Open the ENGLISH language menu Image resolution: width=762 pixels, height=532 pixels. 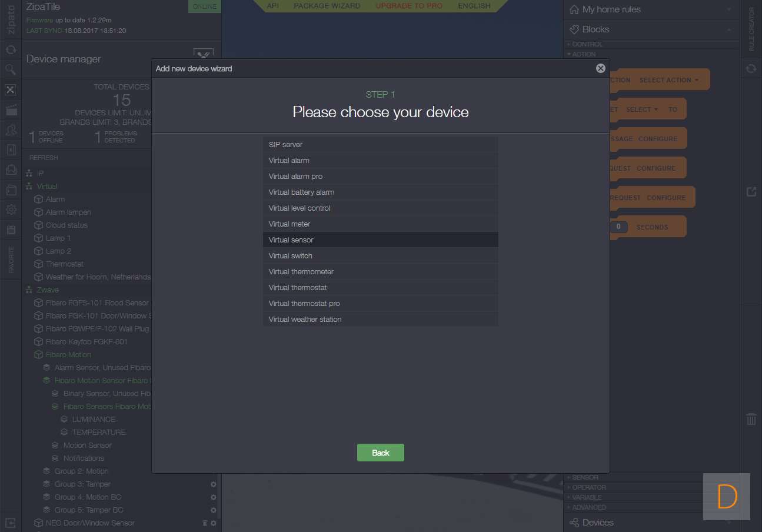(x=474, y=6)
